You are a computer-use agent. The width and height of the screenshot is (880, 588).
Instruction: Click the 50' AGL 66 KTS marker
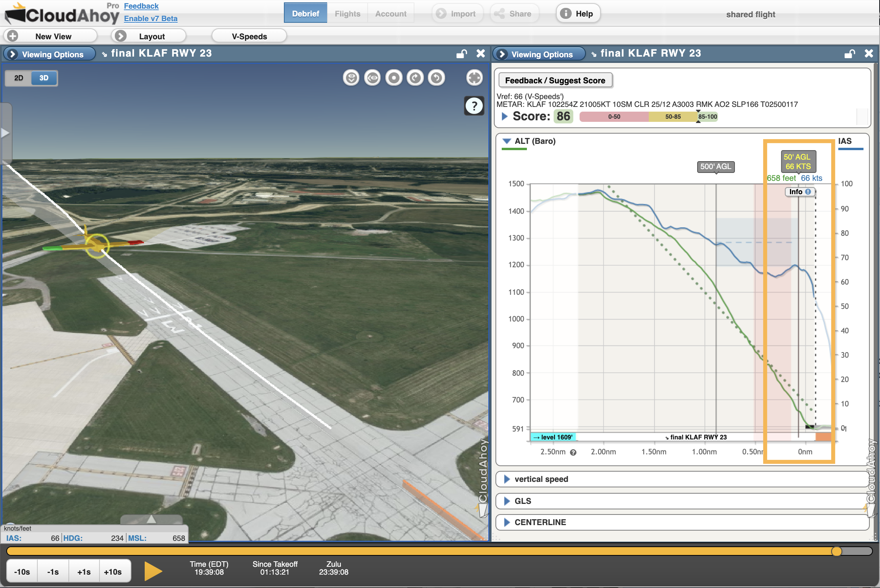tap(798, 162)
